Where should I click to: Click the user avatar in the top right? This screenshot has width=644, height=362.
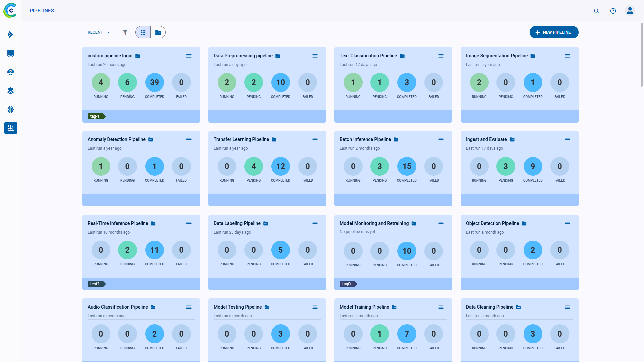(x=630, y=10)
